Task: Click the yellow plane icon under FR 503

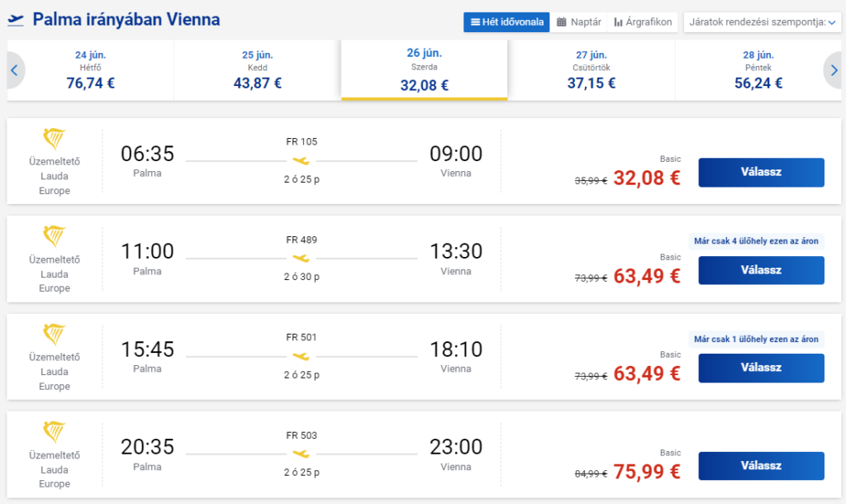Action: click(x=301, y=454)
